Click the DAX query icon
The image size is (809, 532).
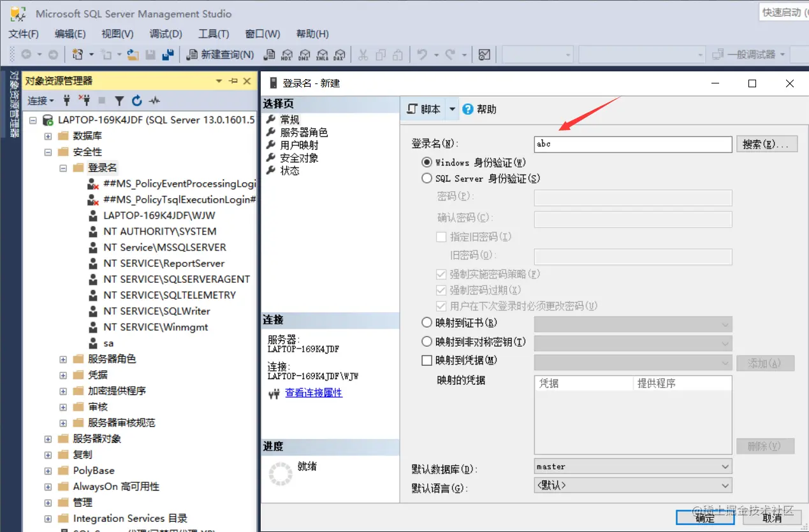coord(339,55)
